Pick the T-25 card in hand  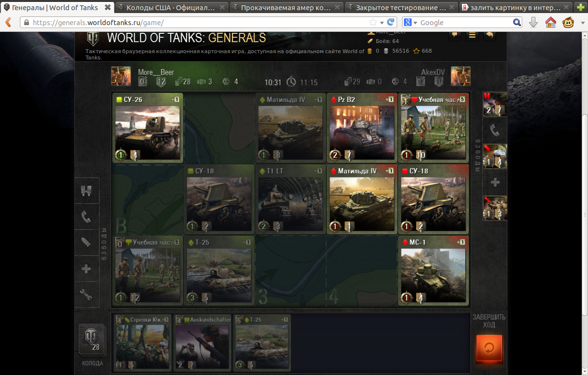point(262,343)
